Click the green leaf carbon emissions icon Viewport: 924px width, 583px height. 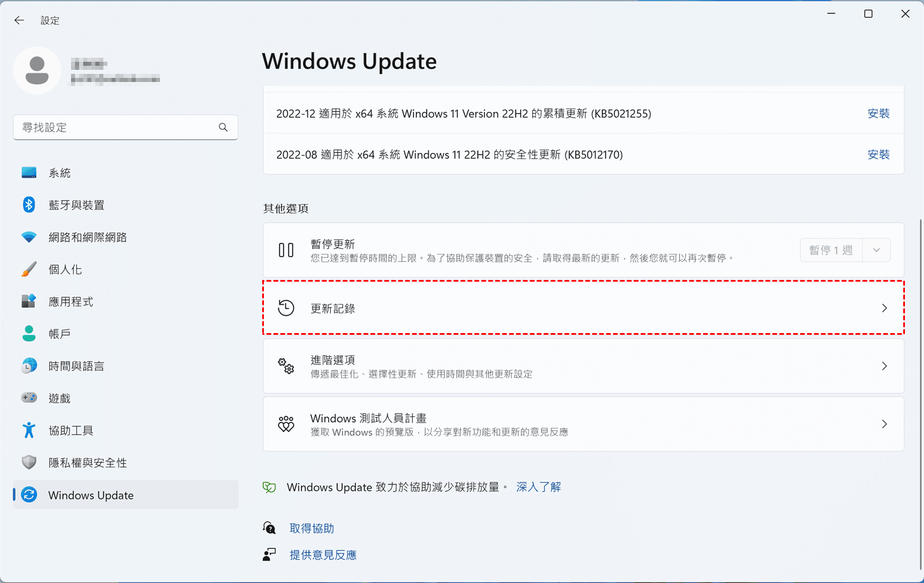[x=269, y=487]
